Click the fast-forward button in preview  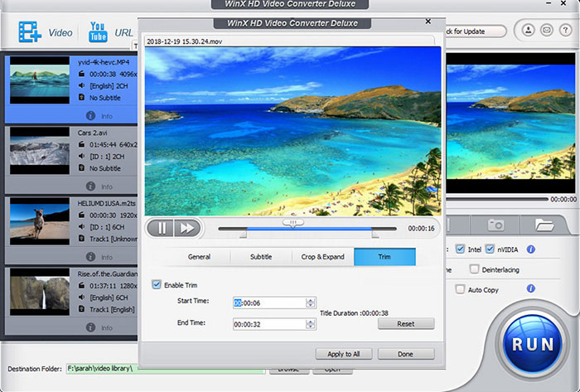(187, 228)
